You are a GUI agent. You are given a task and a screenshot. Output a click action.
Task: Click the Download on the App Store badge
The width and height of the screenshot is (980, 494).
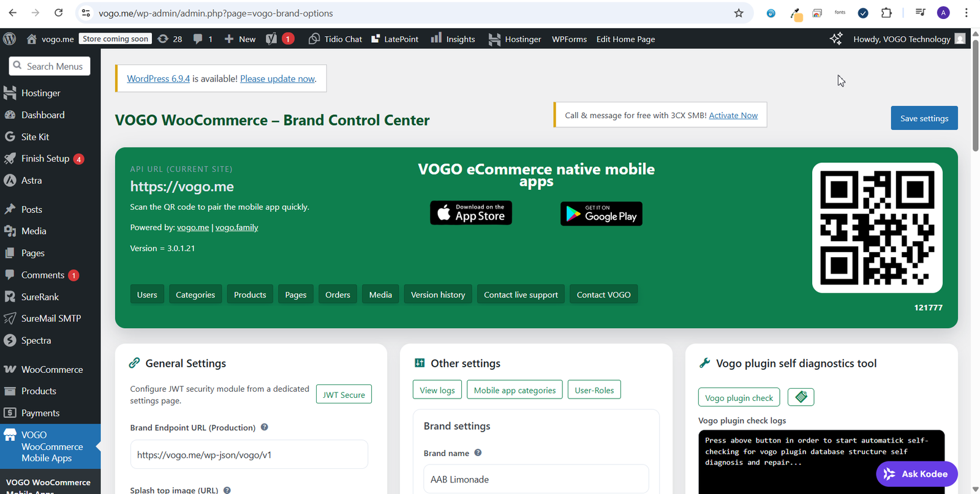click(x=471, y=212)
